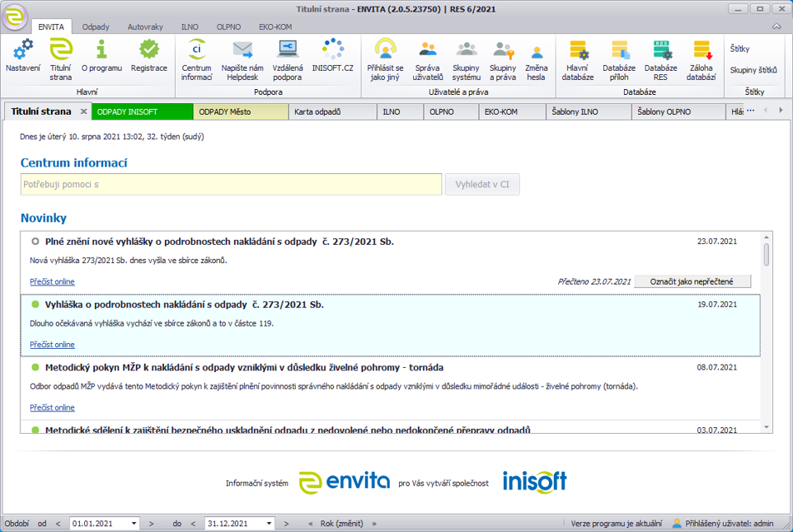
Task: Open the OLPNO ribbon tab
Action: 228,27
